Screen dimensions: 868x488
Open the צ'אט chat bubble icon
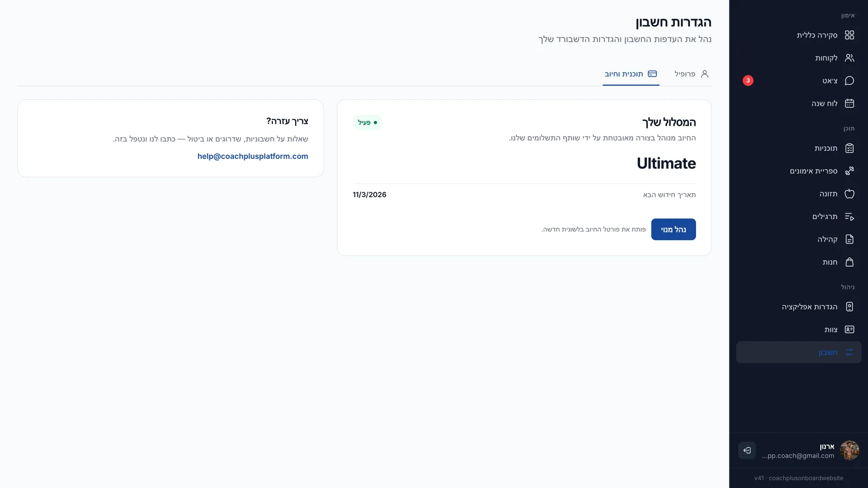click(850, 81)
